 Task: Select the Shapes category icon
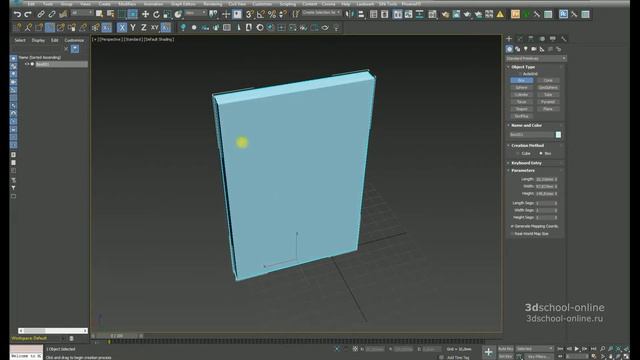pyautogui.click(x=518, y=49)
